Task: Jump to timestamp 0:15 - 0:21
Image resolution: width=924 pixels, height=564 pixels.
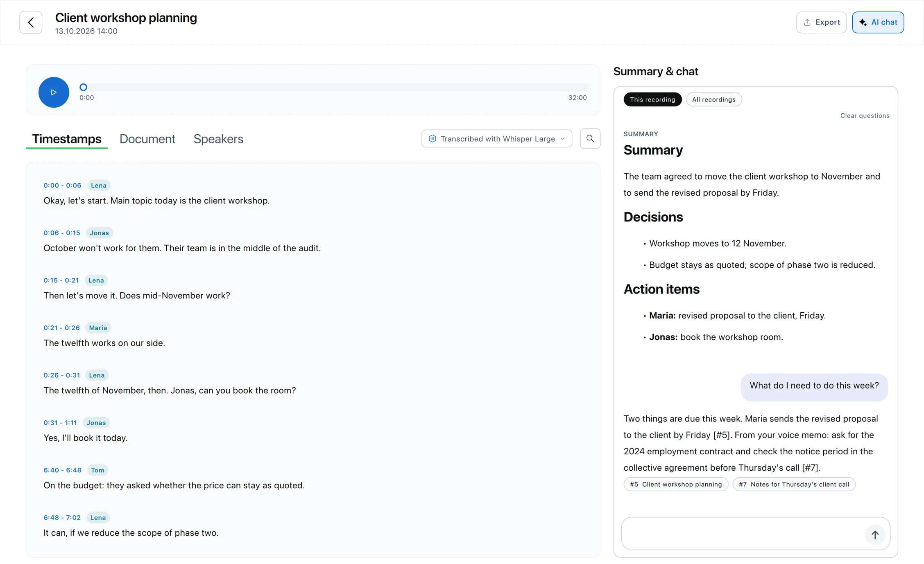Action: click(x=61, y=280)
